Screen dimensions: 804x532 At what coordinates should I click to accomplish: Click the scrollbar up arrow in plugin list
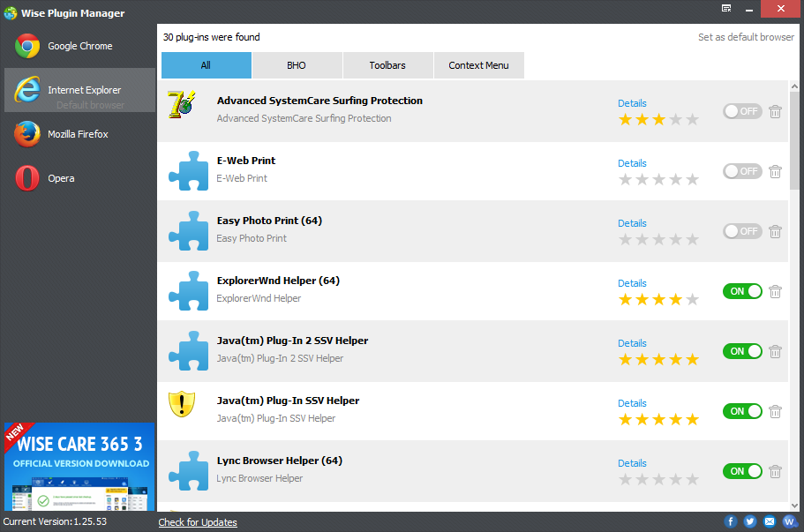(x=794, y=86)
